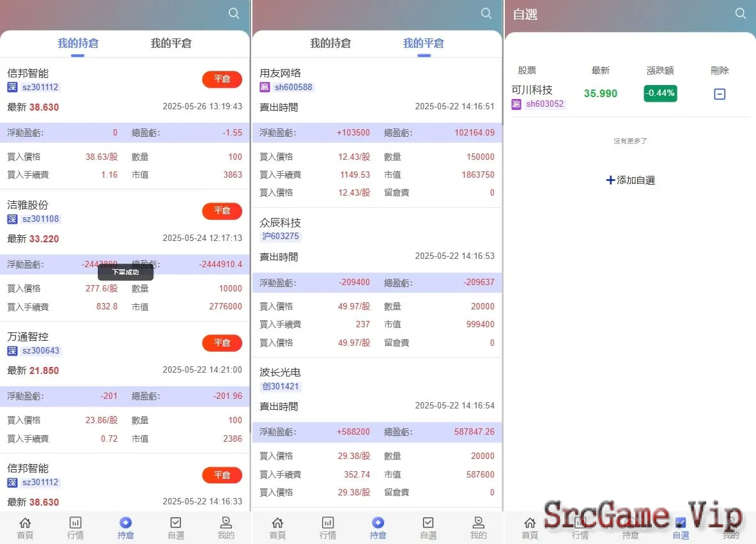
Task: Tap total profit value 102164.09
Action: (x=474, y=132)
